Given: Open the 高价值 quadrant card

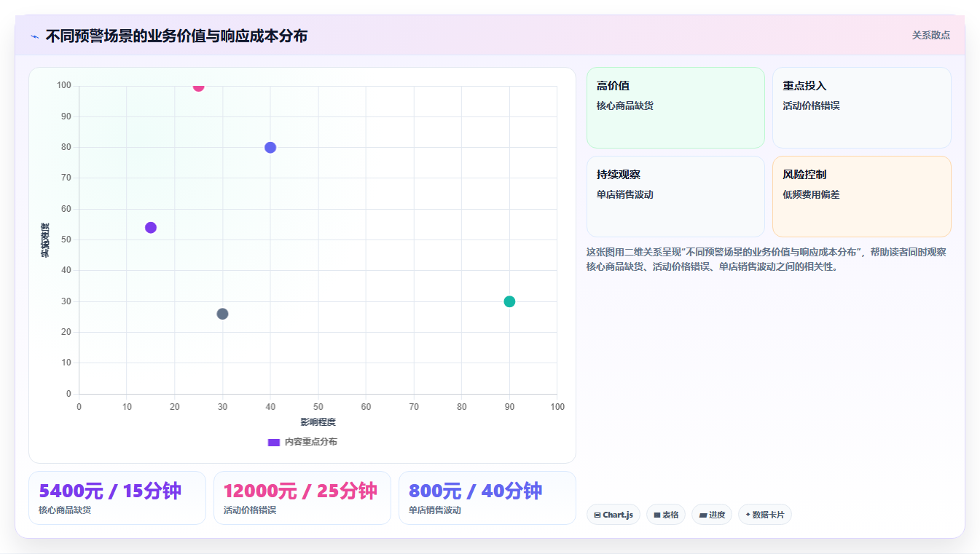Looking at the screenshot, I should tap(675, 108).
